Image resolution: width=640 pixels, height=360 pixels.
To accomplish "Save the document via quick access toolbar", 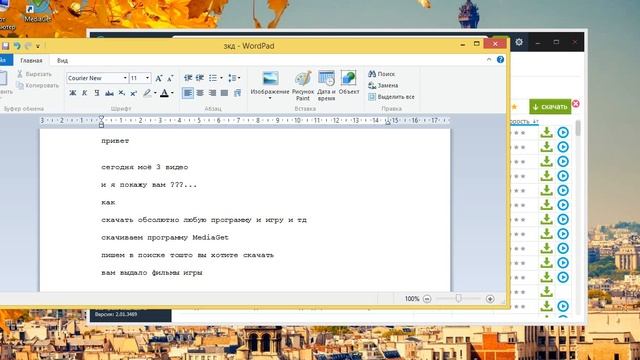I will click(x=5, y=46).
